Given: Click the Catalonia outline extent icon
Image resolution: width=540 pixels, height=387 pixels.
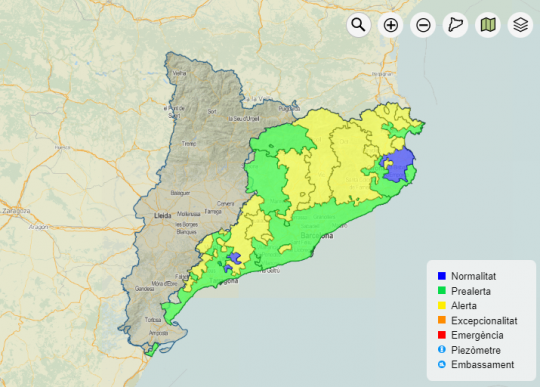Looking at the screenshot, I should pyautogui.click(x=455, y=25).
